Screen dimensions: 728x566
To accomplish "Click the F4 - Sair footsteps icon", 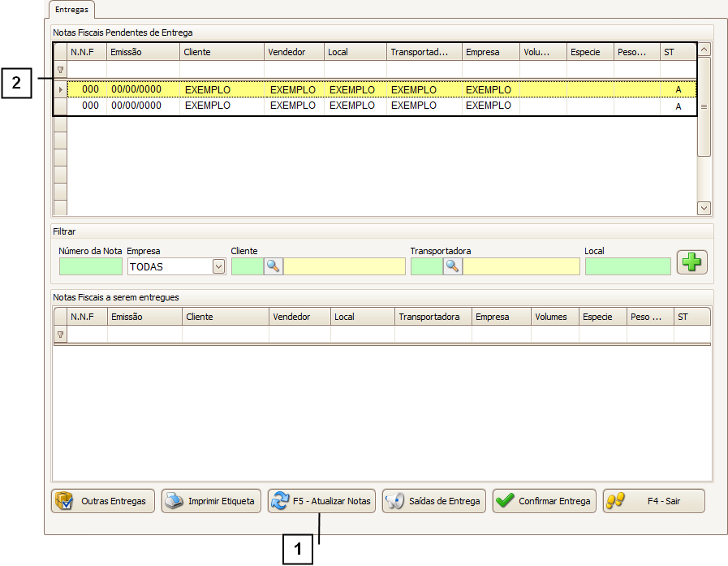I will pos(616,501).
